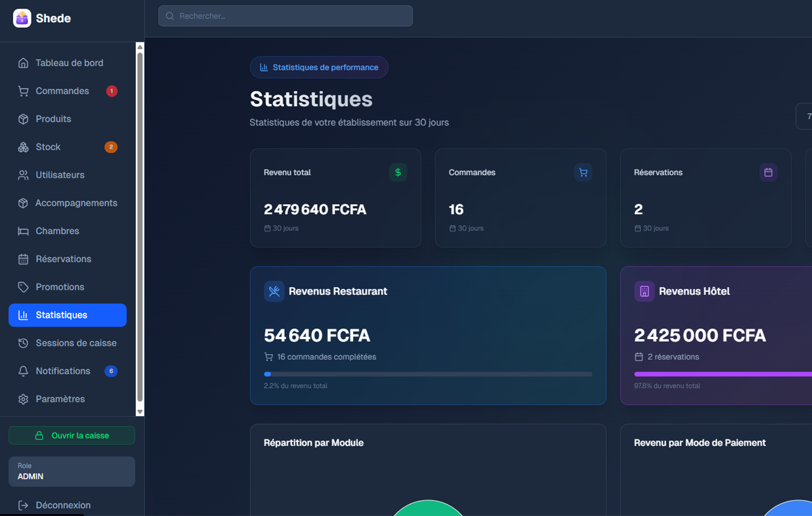The height and width of the screenshot is (516, 812).
Task: Click the Revenu total card value 2 479 640 FCFA
Action: tap(315, 209)
